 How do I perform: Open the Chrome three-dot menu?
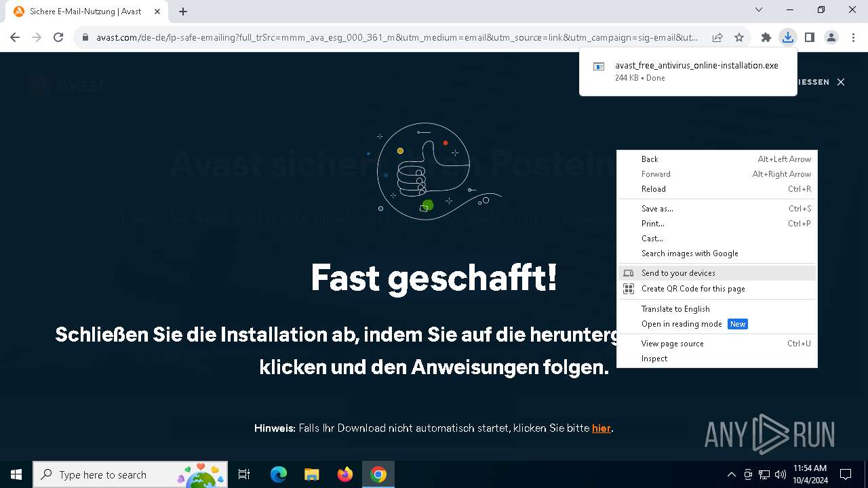pyautogui.click(x=852, y=38)
